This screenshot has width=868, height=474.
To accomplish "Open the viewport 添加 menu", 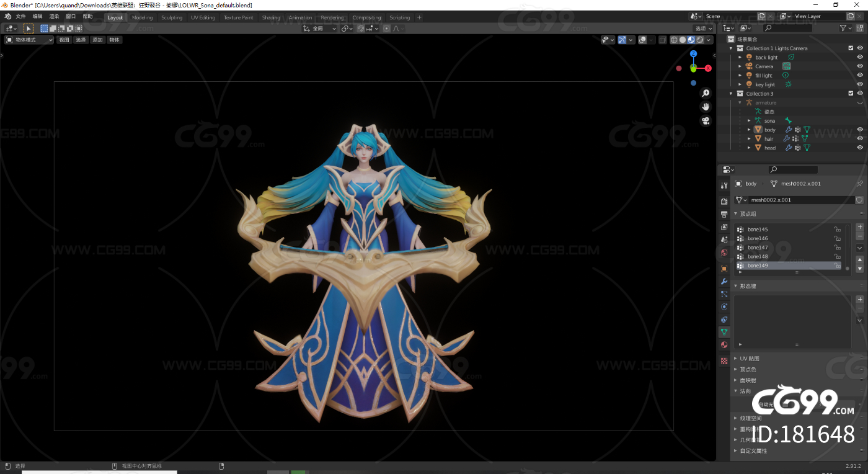I will [x=97, y=40].
